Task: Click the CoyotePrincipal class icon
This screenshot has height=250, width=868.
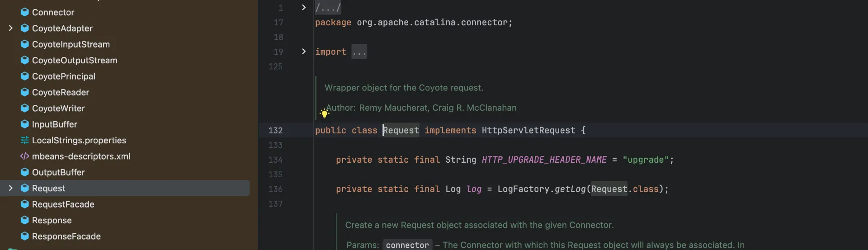Action: 25,76
